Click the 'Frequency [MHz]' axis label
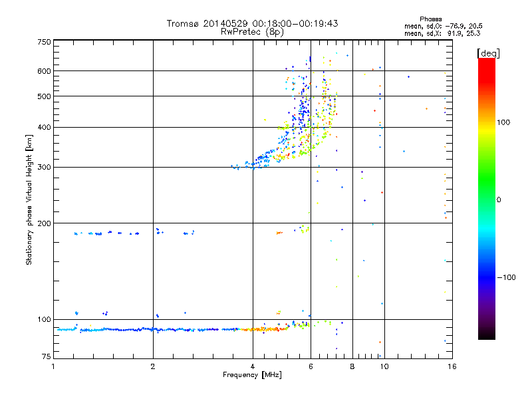 point(252,375)
